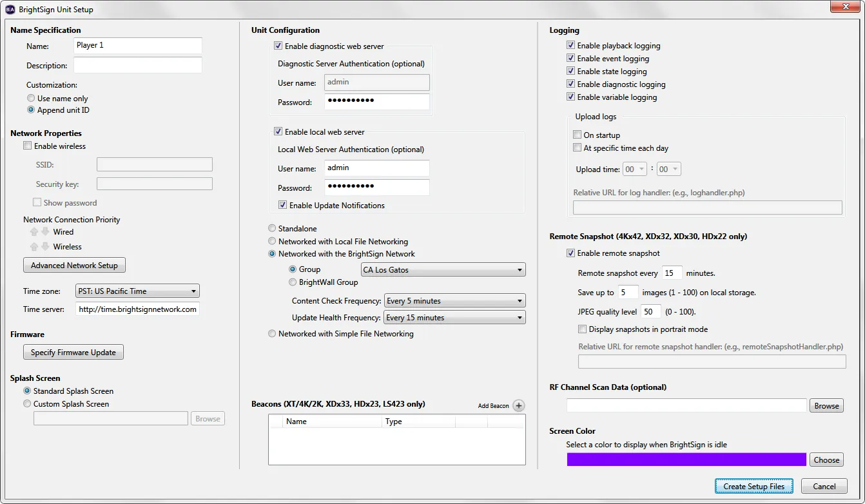Move Wireless priority down with the down arrow
Viewport: 865px width, 504px height.
pos(45,247)
